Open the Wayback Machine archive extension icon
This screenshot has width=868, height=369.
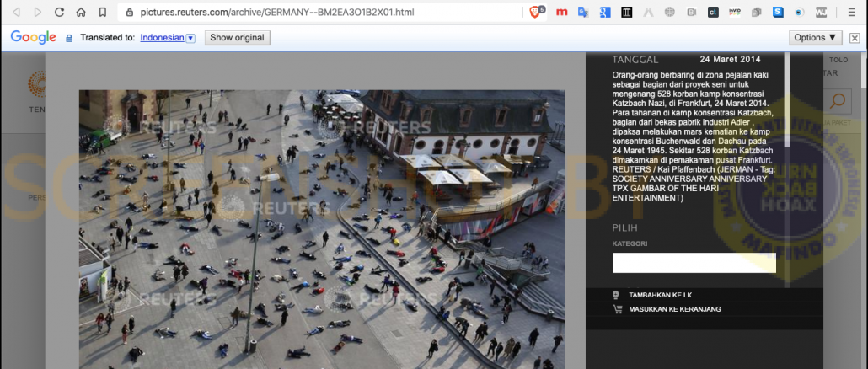coord(626,12)
